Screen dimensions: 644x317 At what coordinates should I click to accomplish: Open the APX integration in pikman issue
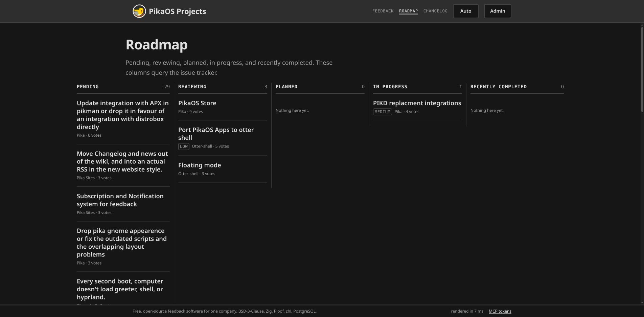pos(123,115)
